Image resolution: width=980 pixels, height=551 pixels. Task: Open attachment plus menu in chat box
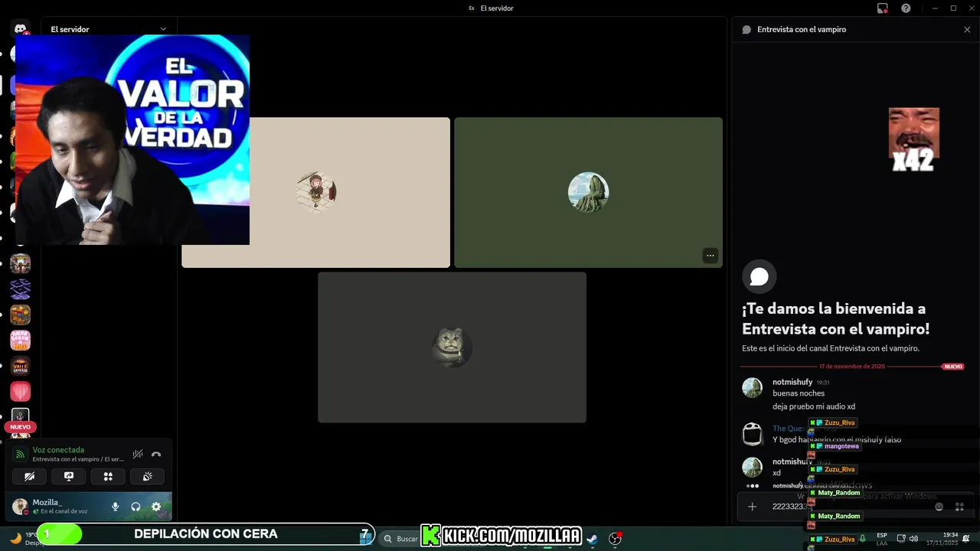(753, 507)
